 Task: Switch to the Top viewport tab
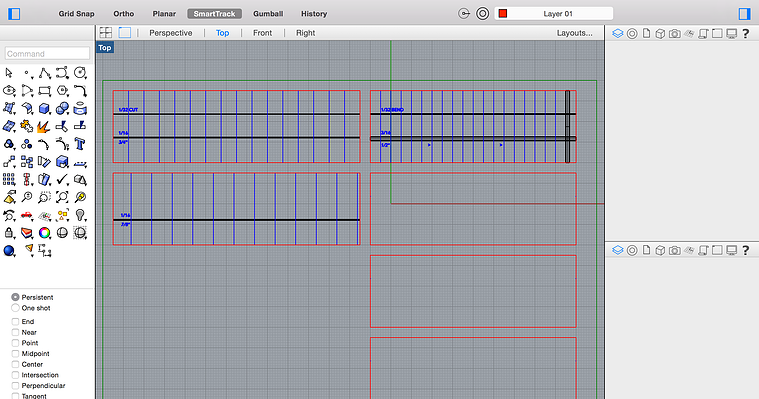point(223,33)
